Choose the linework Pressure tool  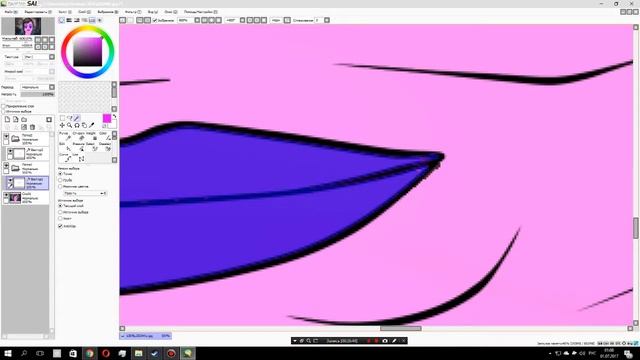pyautogui.click(x=80, y=147)
